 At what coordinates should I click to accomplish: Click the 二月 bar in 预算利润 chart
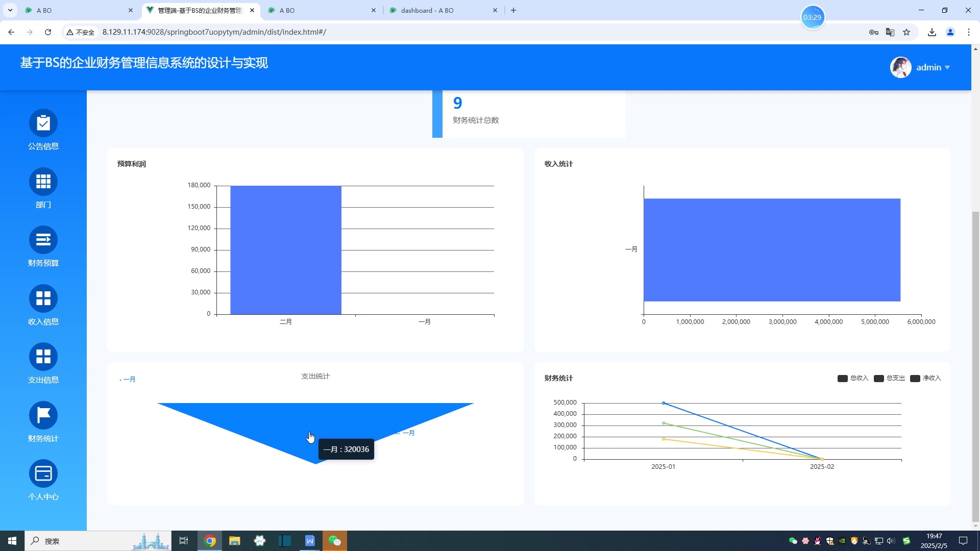tap(285, 250)
